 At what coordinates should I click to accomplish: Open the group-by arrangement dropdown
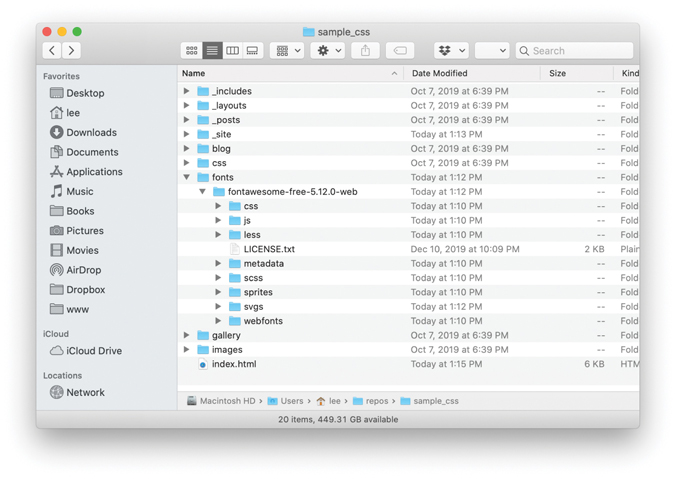[287, 50]
